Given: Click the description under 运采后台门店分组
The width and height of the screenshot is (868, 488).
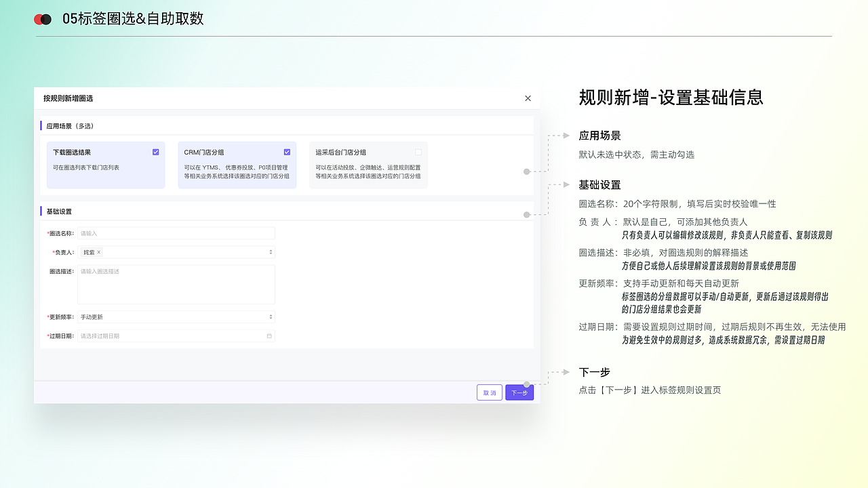Looking at the screenshot, I should pos(368,171).
